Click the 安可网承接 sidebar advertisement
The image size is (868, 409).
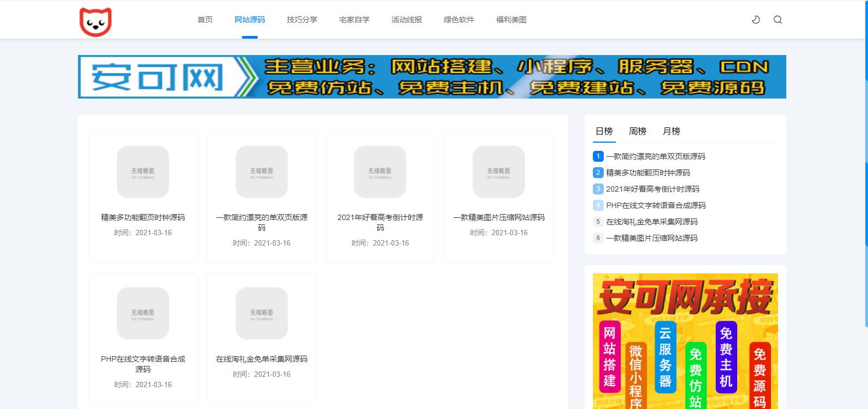685,340
